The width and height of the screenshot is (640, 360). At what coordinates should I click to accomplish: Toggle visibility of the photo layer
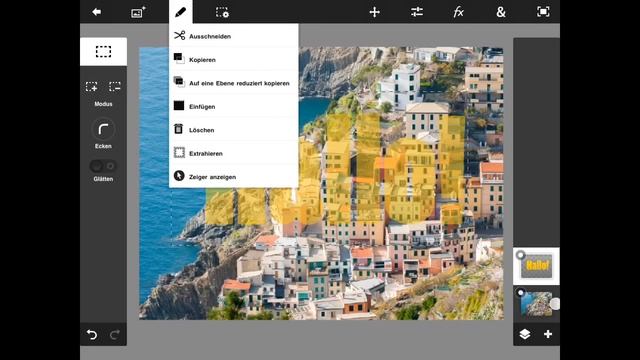(x=520, y=293)
